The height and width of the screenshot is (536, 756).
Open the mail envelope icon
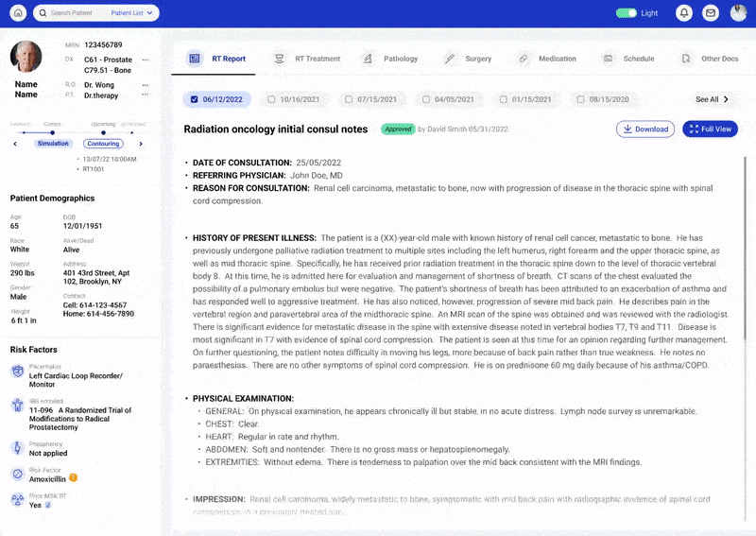711,13
